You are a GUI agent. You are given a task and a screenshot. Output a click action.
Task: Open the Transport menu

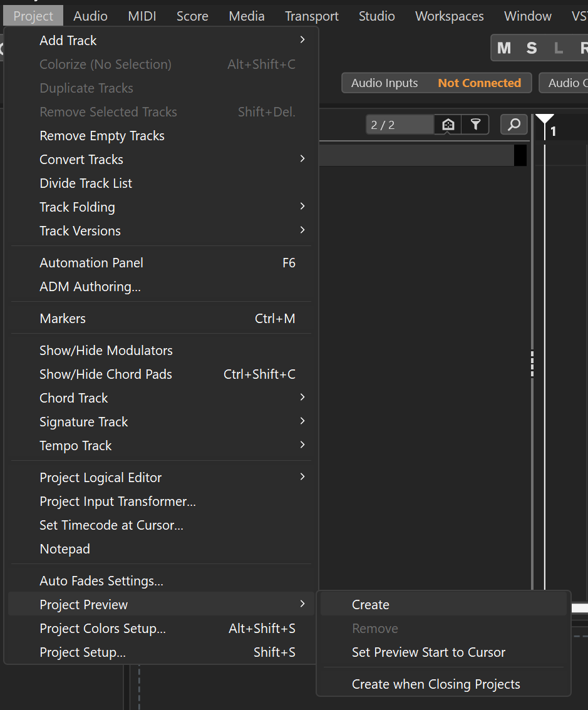(312, 16)
